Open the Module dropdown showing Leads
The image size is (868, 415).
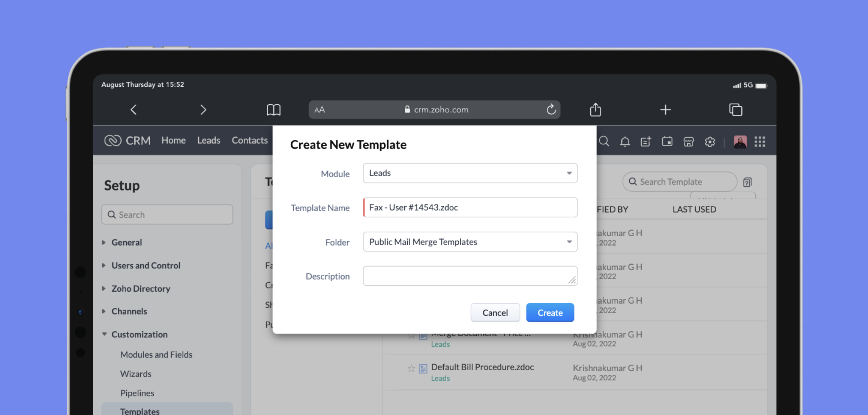tap(470, 173)
